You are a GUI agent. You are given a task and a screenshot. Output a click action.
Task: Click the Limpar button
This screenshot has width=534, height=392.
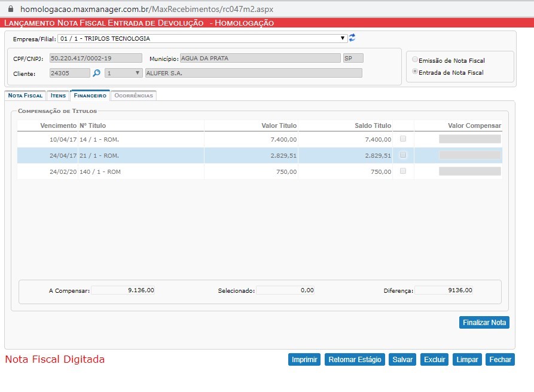pyautogui.click(x=467, y=359)
